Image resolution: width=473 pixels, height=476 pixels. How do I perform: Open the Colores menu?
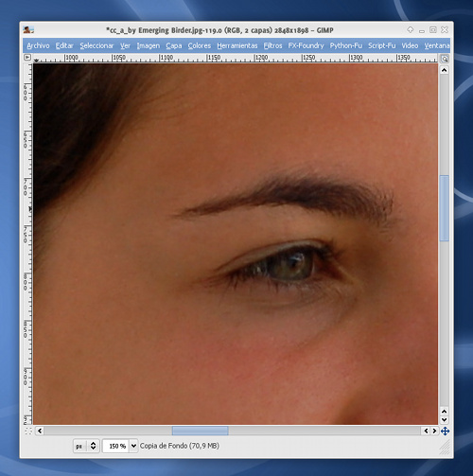tap(200, 45)
